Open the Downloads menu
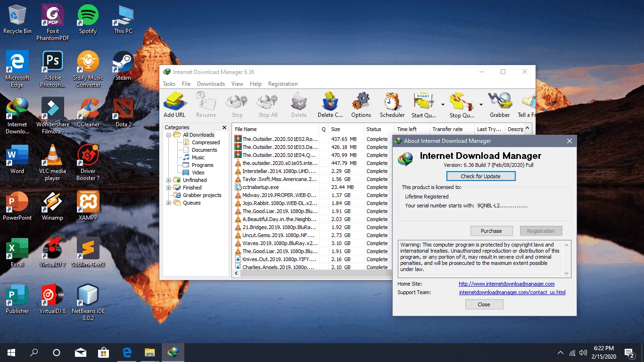 tap(211, 84)
